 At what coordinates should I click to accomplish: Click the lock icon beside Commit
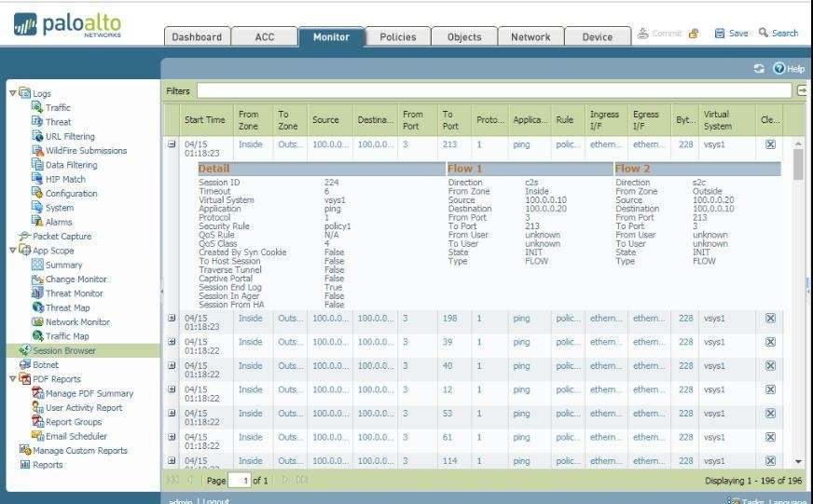pyautogui.click(x=693, y=34)
